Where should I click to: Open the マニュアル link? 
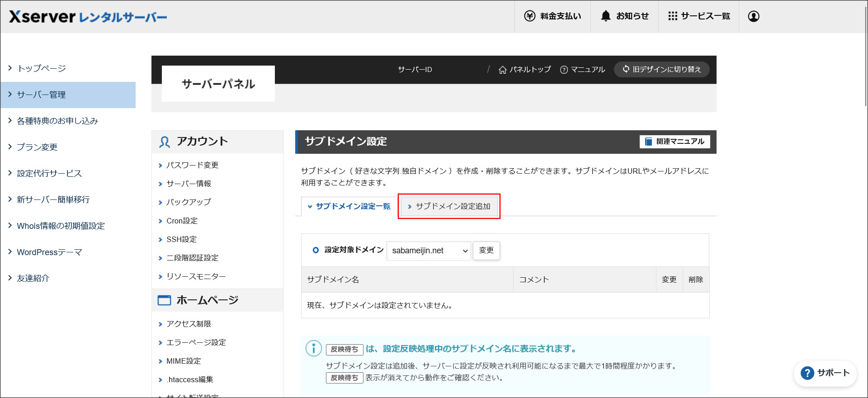(582, 69)
